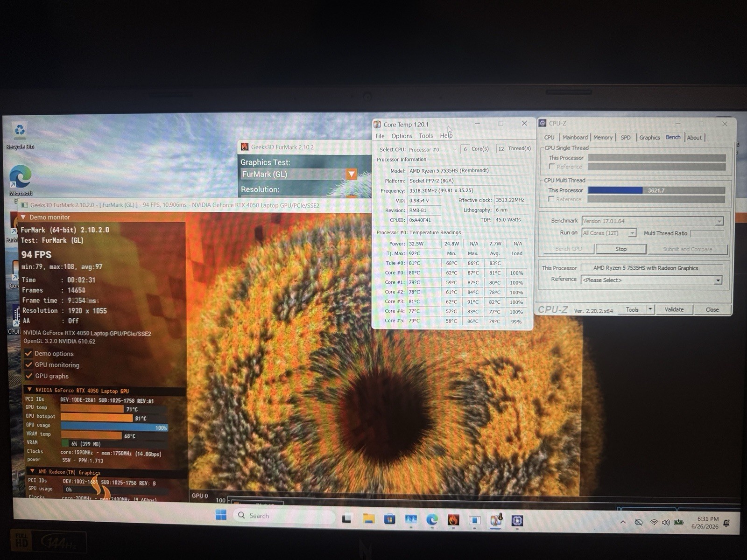Open Core Temp Tools menu
Image resolution: width=747 pixels, height=560 pixels.
point(426,136)
